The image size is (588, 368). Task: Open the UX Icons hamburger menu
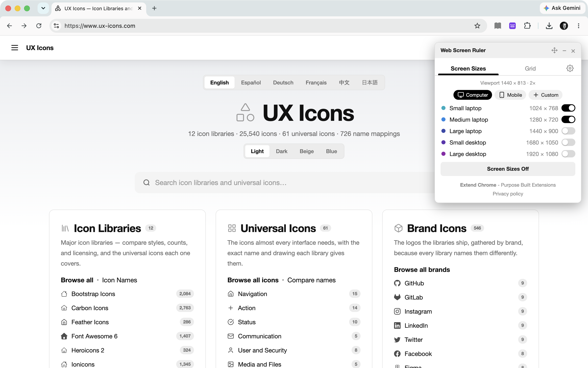[14, 48]
